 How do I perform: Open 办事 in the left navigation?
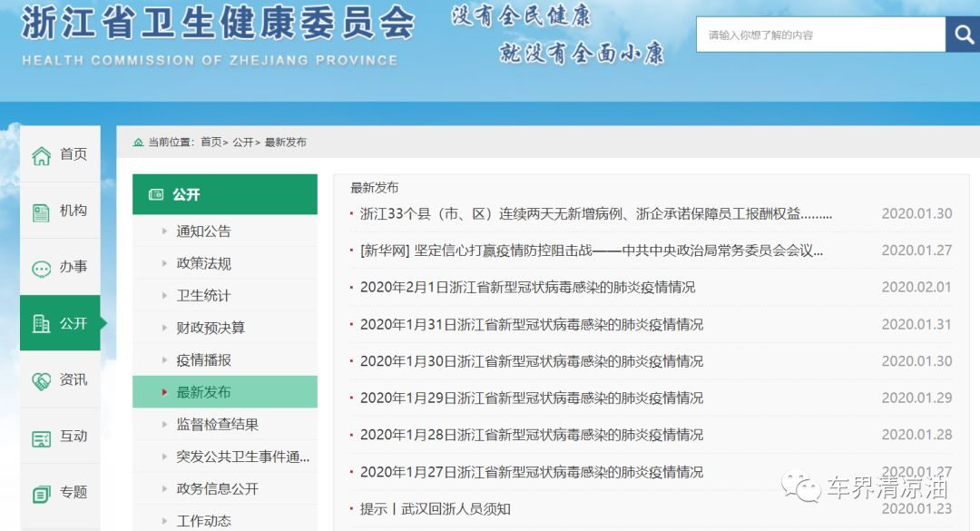[x=60, y=267]
